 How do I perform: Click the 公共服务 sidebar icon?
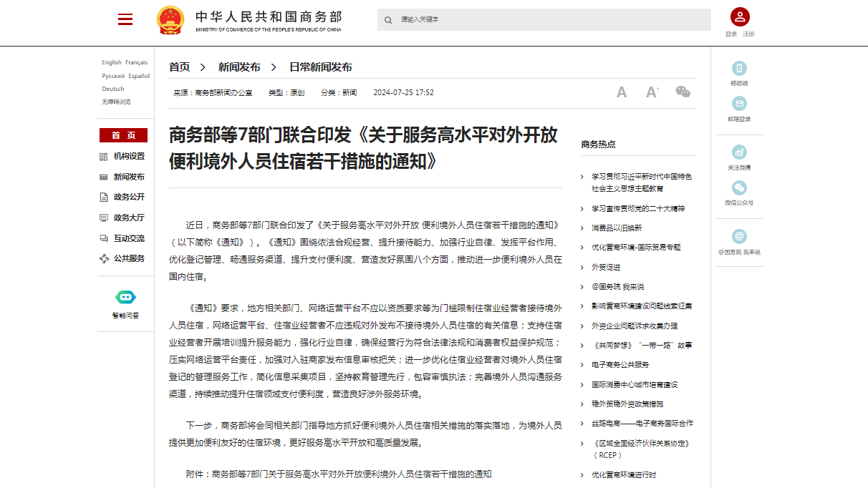pos(104,258)
